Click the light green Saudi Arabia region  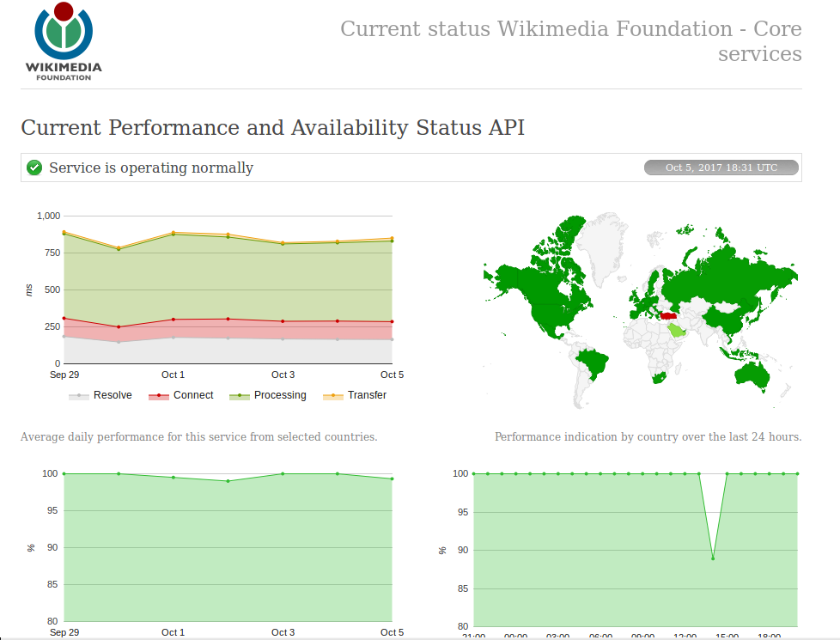click(679, 330)
